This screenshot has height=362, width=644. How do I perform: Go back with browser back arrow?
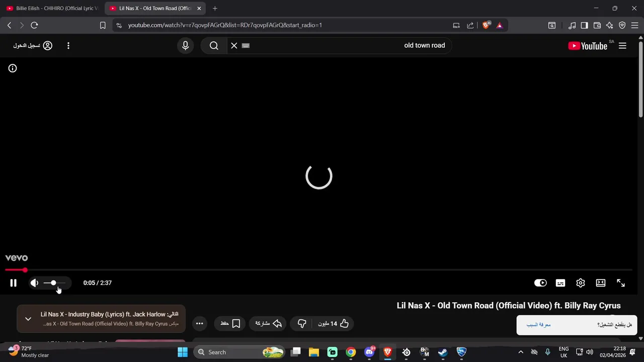click(x=9, y=25)
